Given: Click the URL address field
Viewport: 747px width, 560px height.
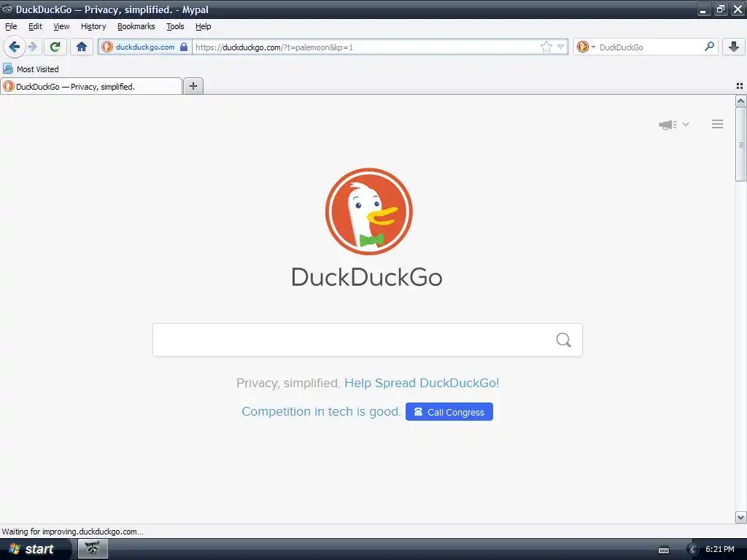Looking at the screenshot, I should coord(366,47).
